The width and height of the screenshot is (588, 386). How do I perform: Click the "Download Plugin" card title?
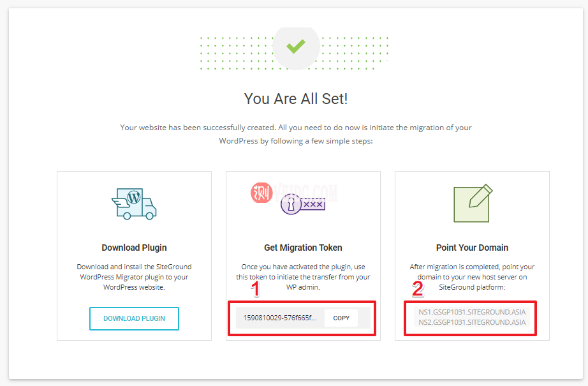(x=134, y=248)
